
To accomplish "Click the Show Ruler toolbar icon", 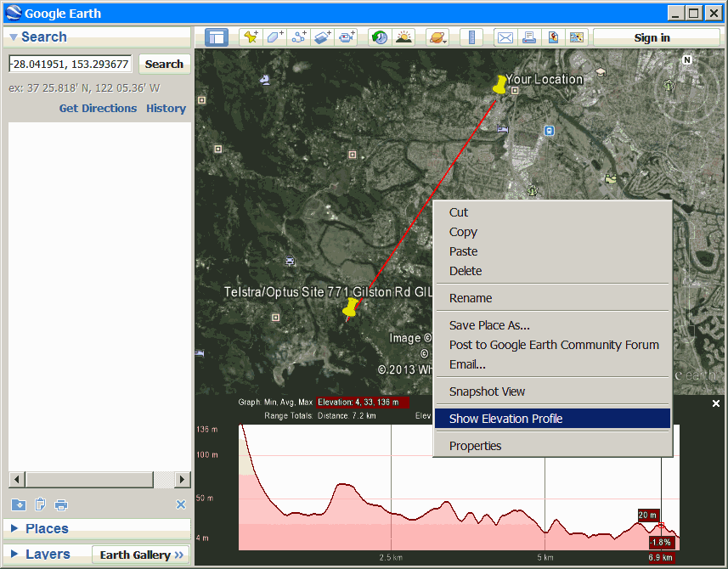I will tap(471, 37).
